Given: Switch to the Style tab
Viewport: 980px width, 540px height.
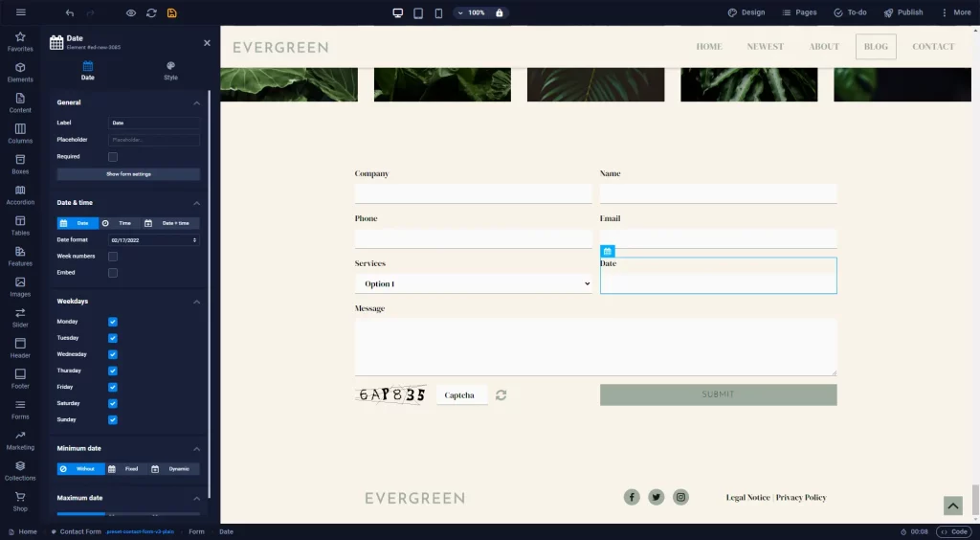Looking at the screenshot, I should point(170,71).
